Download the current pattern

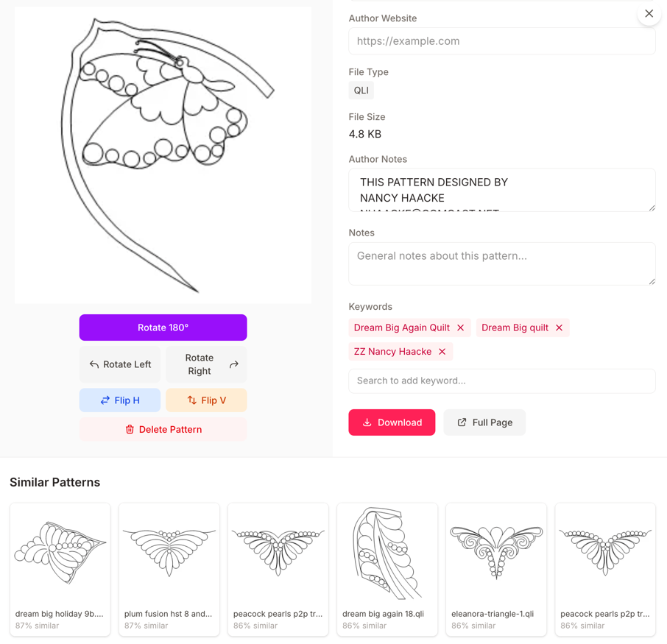coord(392,422)
